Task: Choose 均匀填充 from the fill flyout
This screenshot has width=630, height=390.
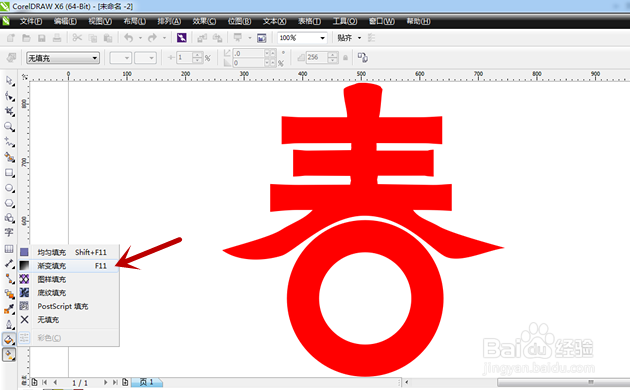Action: pos(69,252)
